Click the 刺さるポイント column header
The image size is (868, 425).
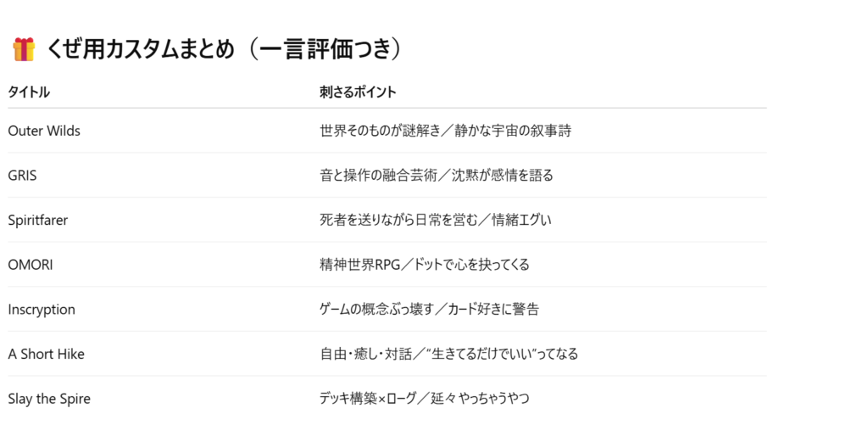pos(358,92)
